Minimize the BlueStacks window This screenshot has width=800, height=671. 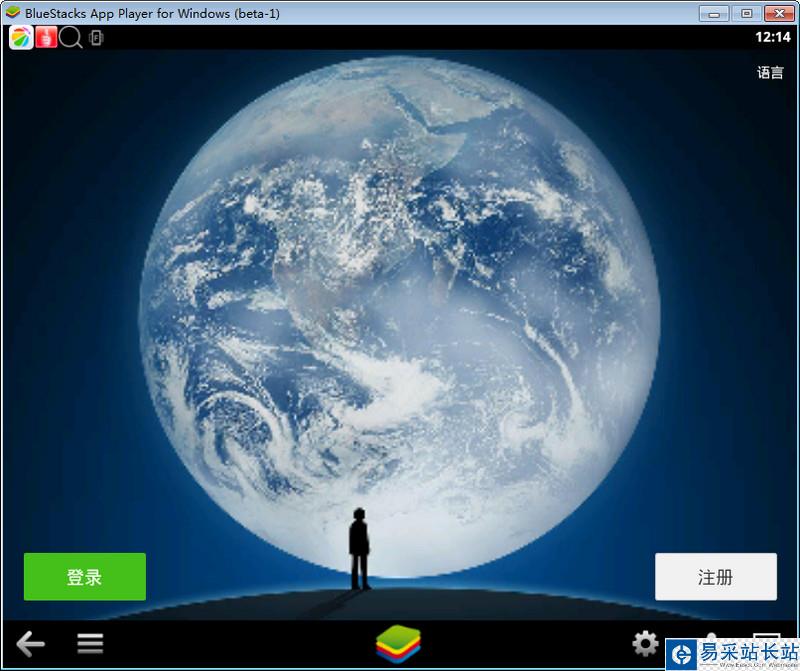[x=713, y=13]
